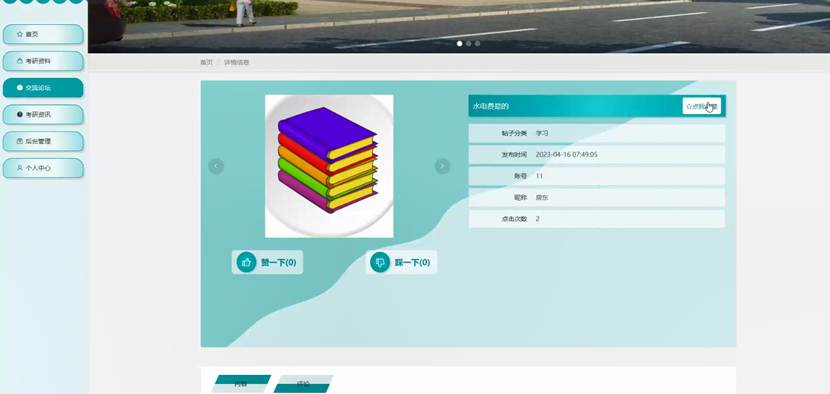Select the 交流论坛 sidebar item
Image resolution: width=830 pixels, height=394 pixels.
click(x=43, y=87)
